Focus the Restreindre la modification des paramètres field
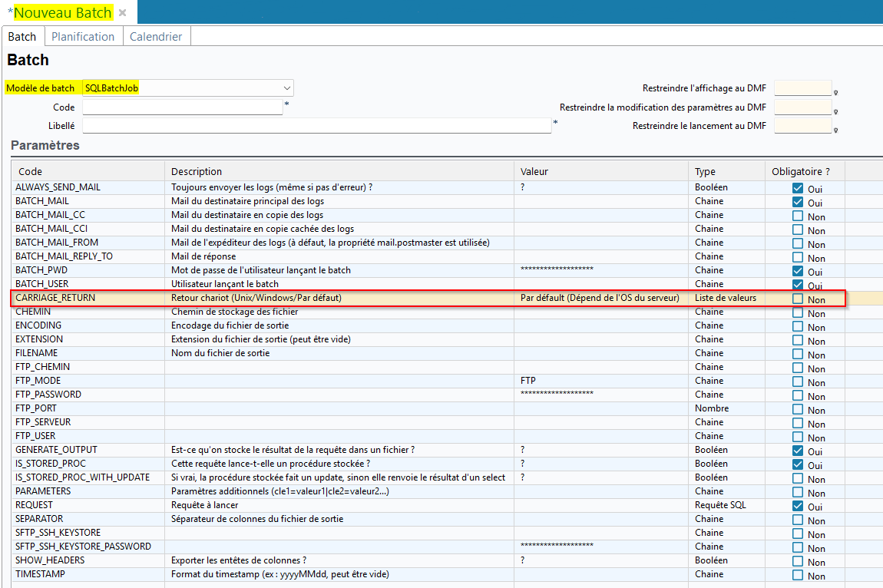The height and width of the screenshot is (588, 883). [802, 107]
